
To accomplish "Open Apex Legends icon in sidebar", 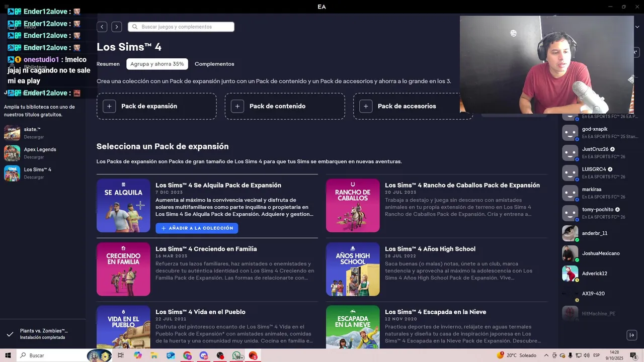I will pyautogui.click(x=12, y=153).
